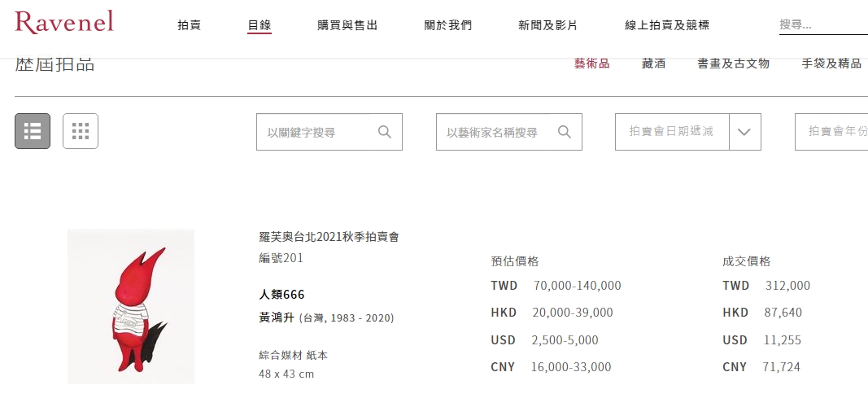868x394 pixels.
Task: Select the 藏酒 category tab
Action: 654,63
